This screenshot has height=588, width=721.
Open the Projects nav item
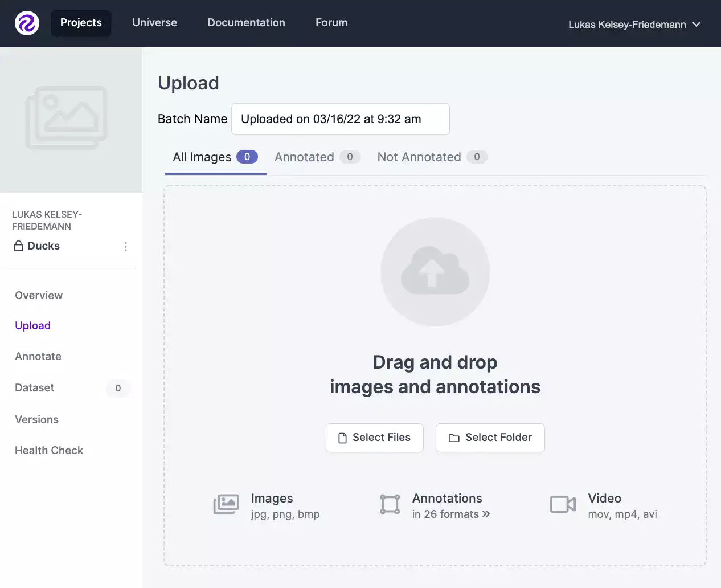[x=81, y=23]
